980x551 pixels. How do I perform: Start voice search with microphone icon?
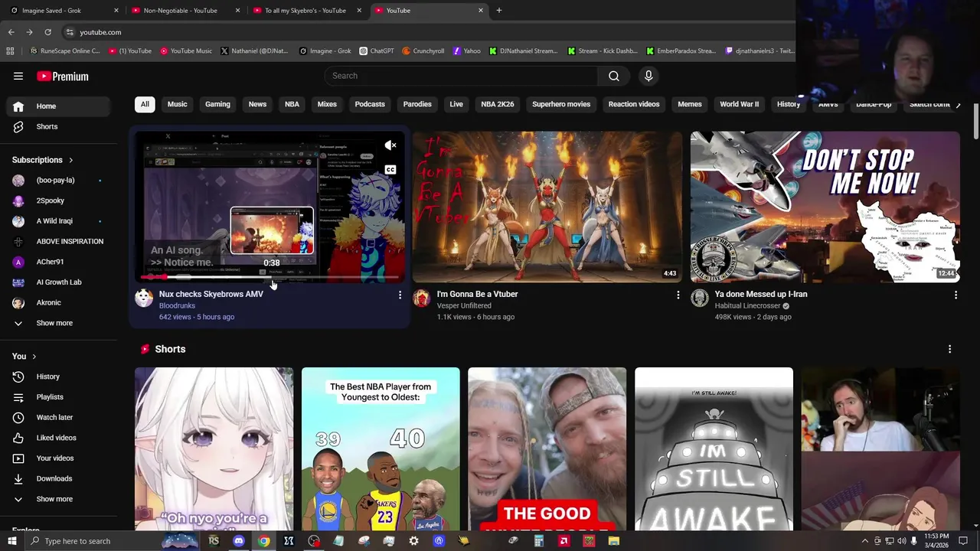coord(648,76)
